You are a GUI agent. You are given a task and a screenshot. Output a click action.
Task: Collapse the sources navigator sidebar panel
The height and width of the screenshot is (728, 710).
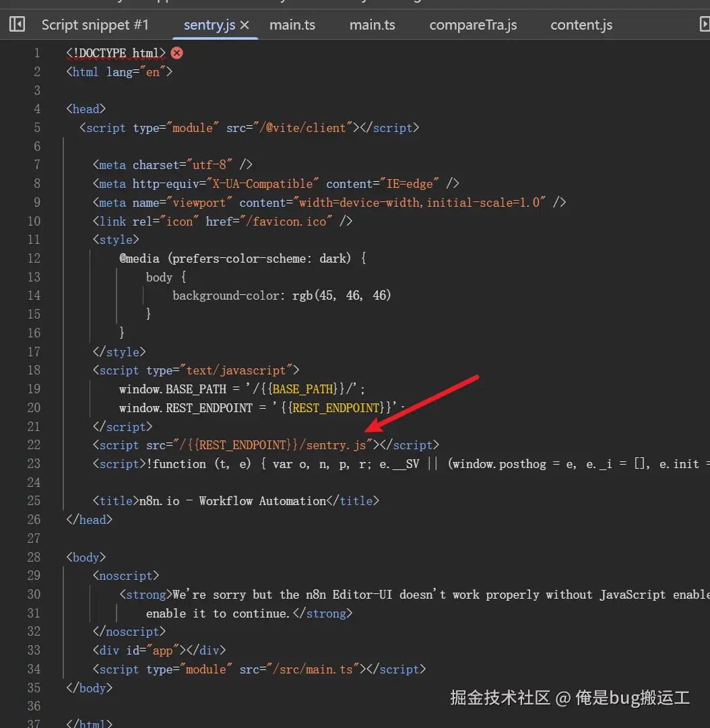pyautogui.click(x=16, y=24)
